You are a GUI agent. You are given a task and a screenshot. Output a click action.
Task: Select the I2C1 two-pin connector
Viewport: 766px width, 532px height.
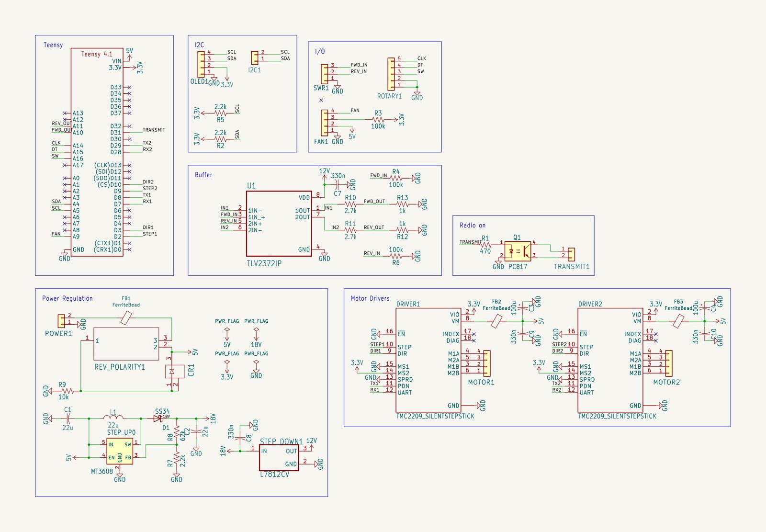(x=254, y=57)
